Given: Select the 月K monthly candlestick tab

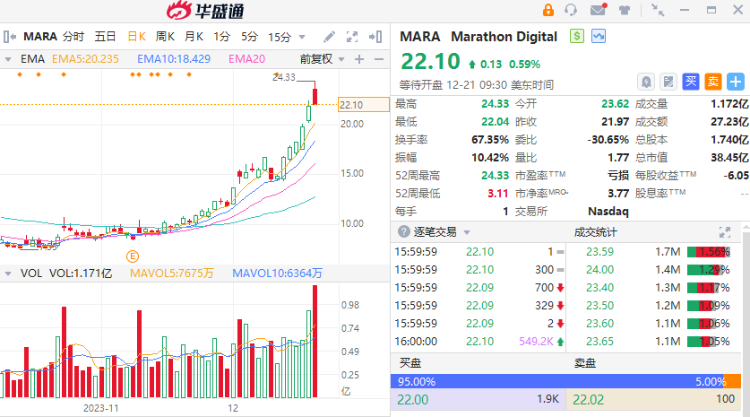Looking at the screenshot, I should [x=194, y=37].
